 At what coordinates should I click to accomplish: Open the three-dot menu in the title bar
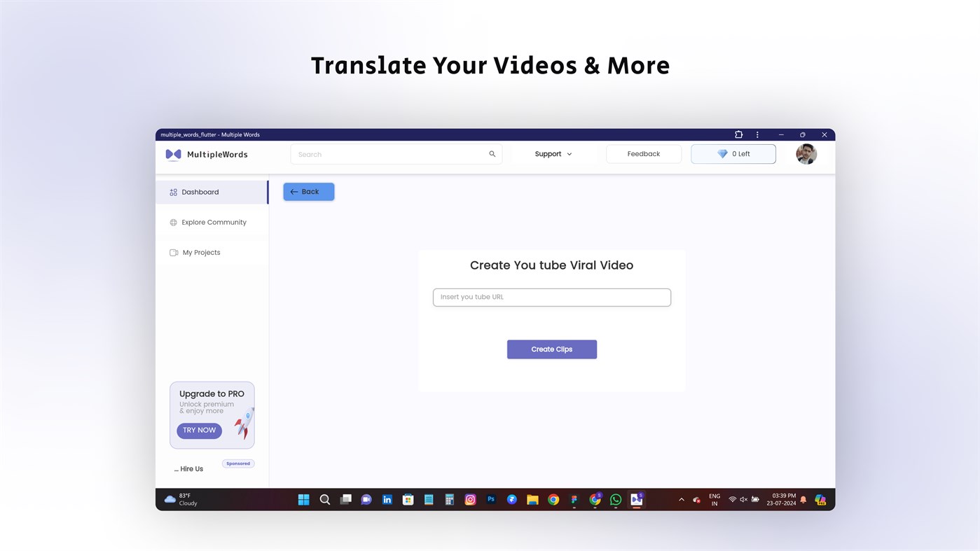pyautogui.click(x=757, y=134)
